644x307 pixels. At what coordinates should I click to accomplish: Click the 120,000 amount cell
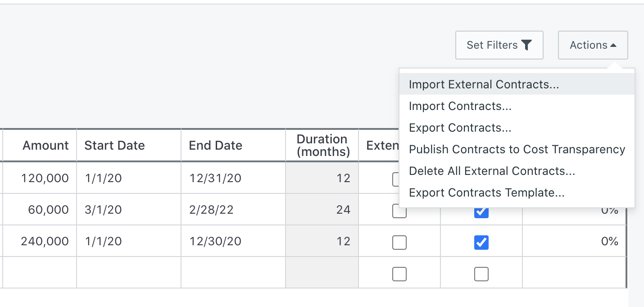[40, 178]
